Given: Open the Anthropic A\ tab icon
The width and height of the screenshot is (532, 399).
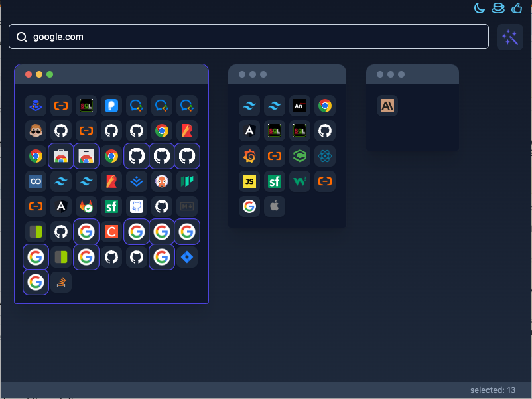Looking at the screenshot, I should click(x=387, y=106).
